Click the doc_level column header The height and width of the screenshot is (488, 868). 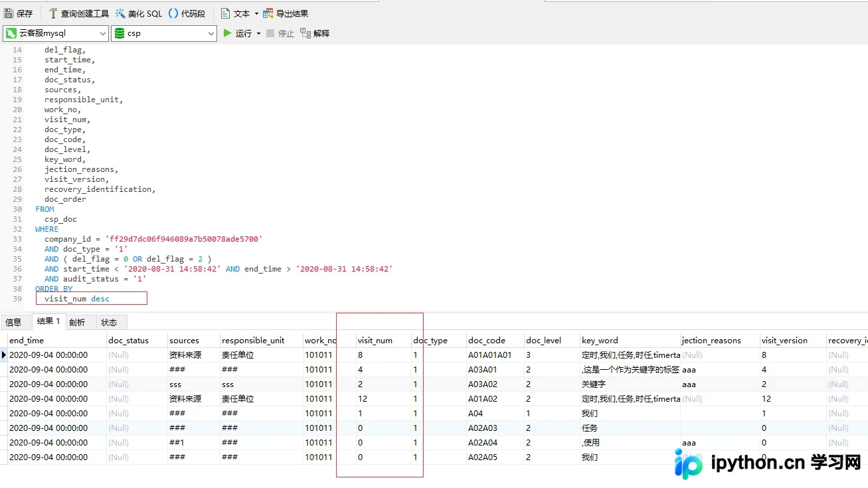click(552, 340)
